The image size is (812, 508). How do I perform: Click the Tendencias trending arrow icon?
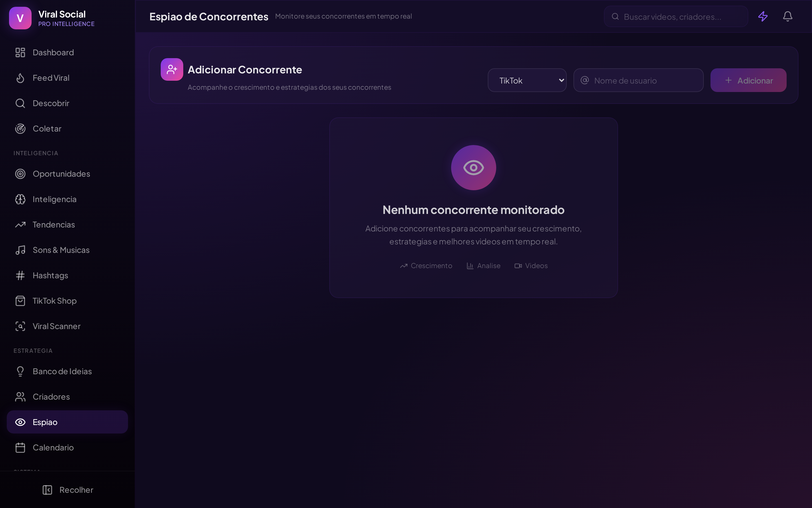coord(20,224)
